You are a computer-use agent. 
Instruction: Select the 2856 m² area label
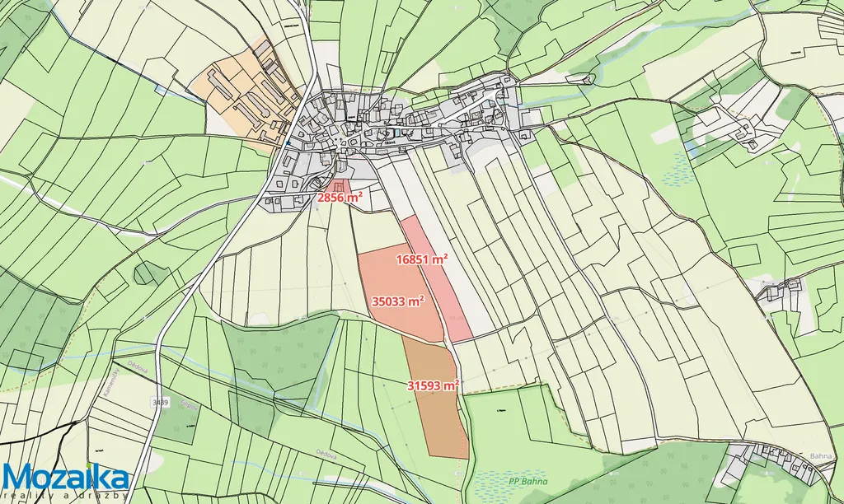[340, 198]
